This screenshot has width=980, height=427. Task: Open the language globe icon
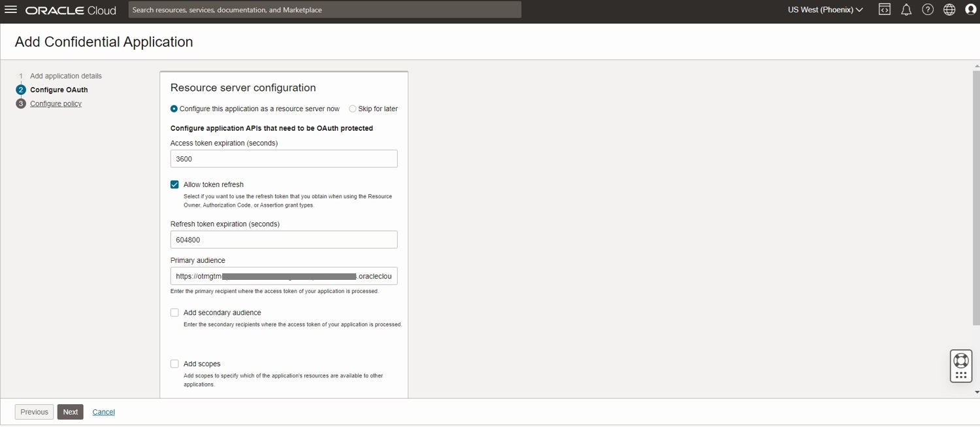(x=949, y=10)
